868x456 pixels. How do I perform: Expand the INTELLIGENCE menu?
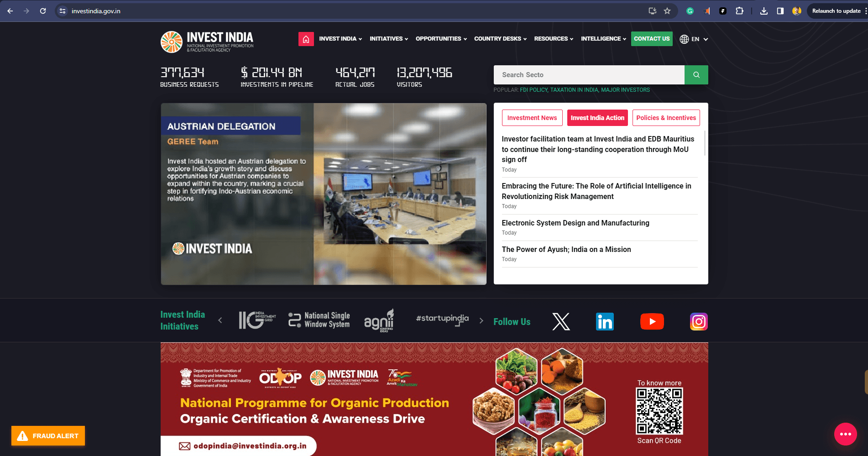tap(603, 39)
